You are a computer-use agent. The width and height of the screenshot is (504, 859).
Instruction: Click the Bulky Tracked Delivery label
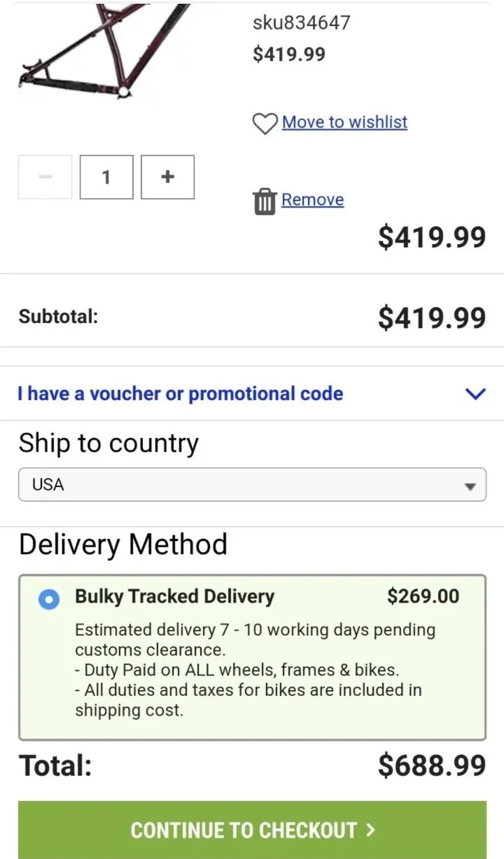pyautogui.click(x=175, y=596)
